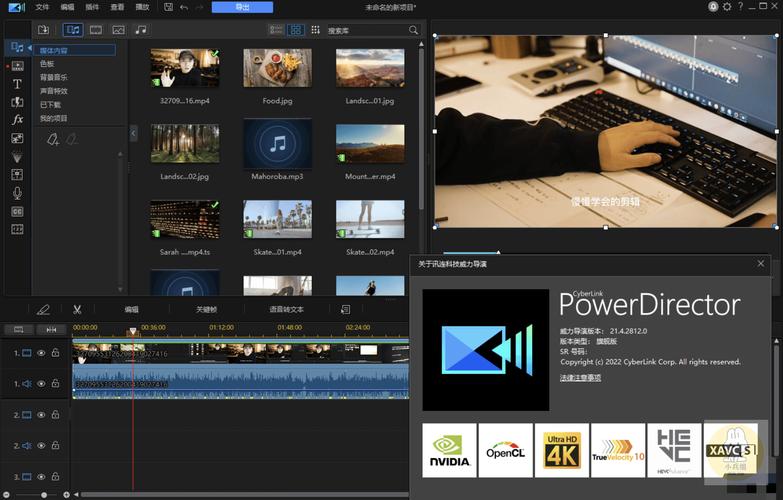
Task: Toggle visibility of audio track 1
Action: [x=41, y=384]
